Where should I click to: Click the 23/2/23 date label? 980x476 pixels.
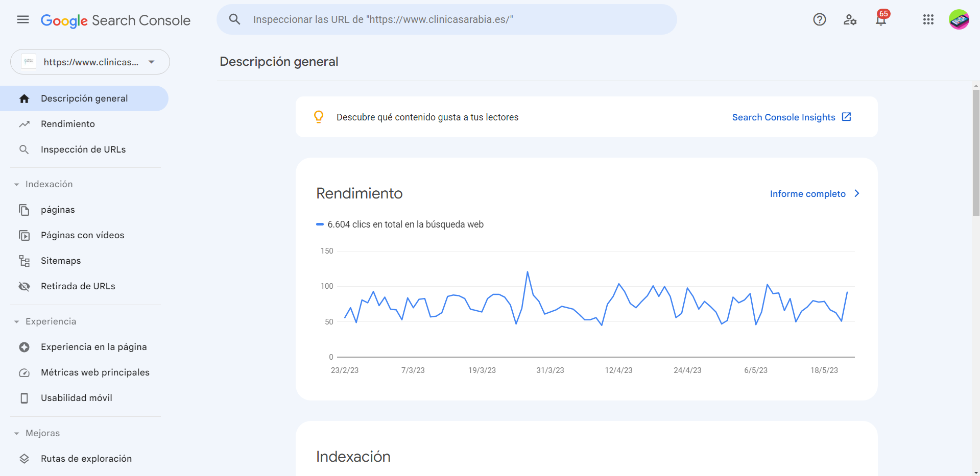pos(345,370)
